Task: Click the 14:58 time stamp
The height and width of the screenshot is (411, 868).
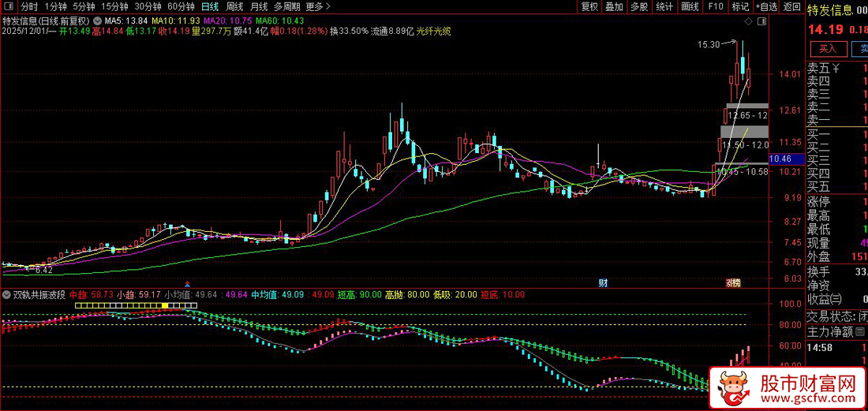Action: 821,347
